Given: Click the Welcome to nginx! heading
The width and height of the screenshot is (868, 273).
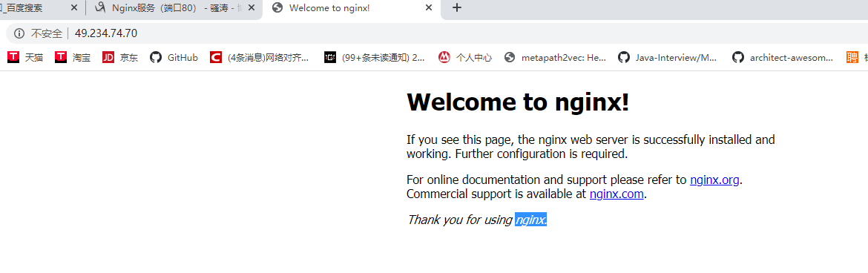Looking at the screenshot, I should pyautogui.click(x=518, y=102).
